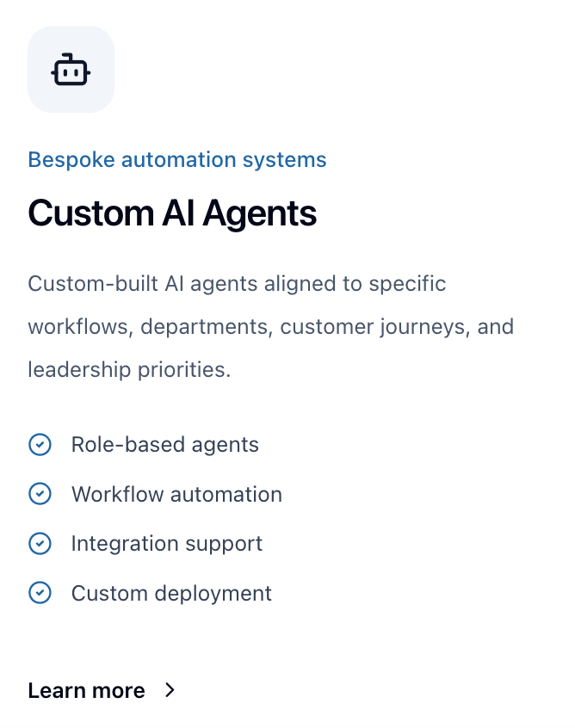575x728 pixels.
Task: Click the phrase workflows, departments in the description
Action: point(151,327)
